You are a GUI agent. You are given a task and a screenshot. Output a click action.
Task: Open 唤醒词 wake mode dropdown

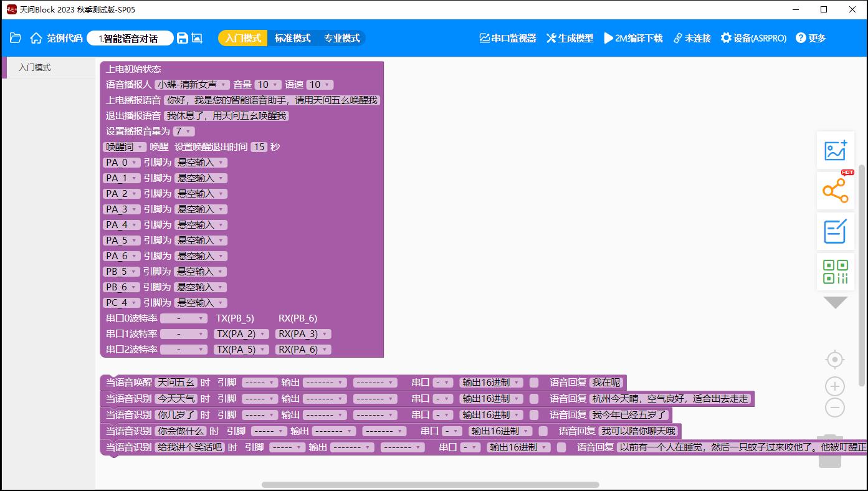[x=125, y=147]
